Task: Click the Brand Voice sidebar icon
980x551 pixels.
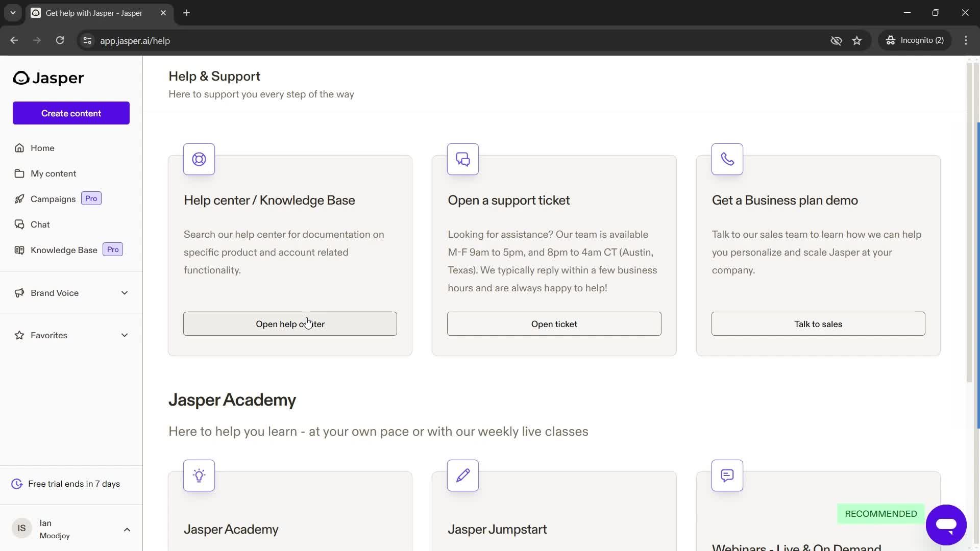Action: click(18, 293)
